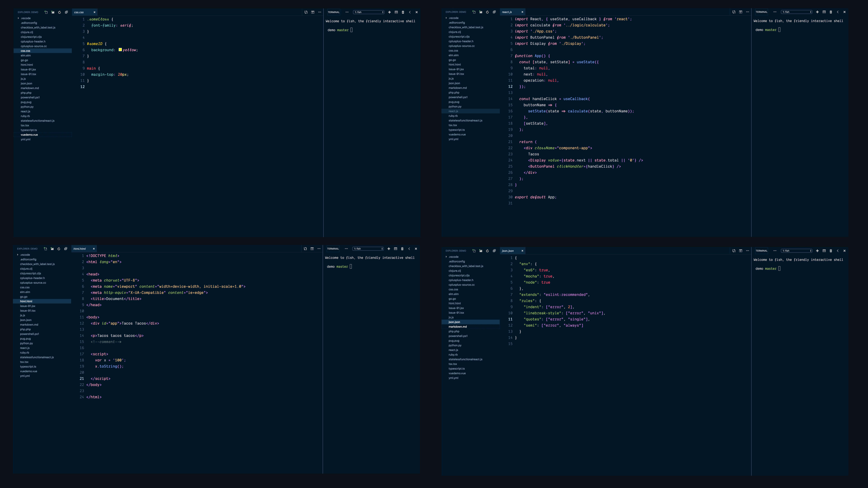Open terminal selector dropdown in react.js window
Screen dimensions: 868x488
click(797, 12)
